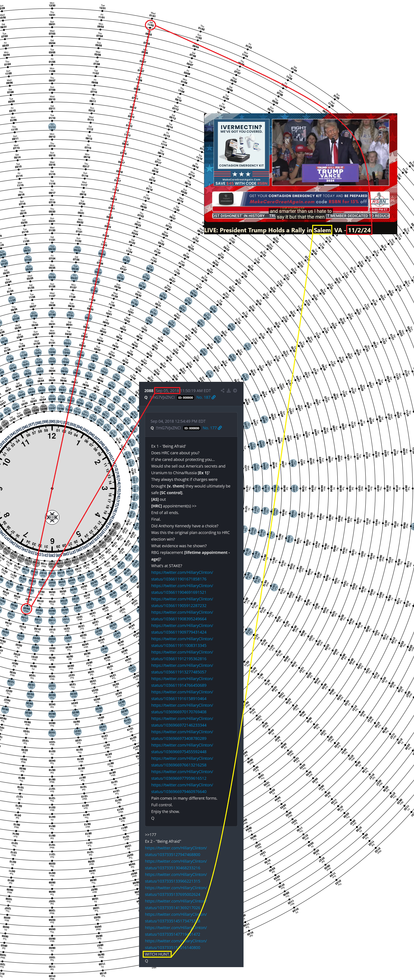Click the "Ex 2 - 'Being Afraid'" line
This screenshot has height=980, width=414.
click(x=163, y=841)
